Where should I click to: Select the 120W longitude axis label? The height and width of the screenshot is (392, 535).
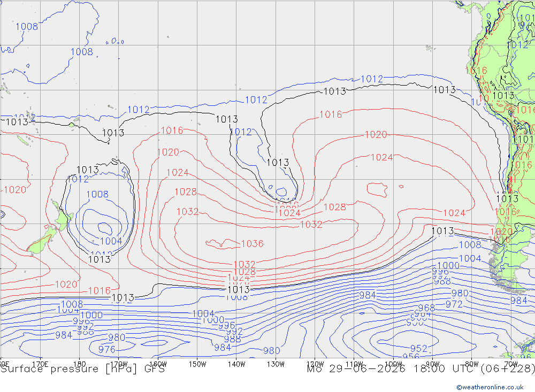coord(315,364)
